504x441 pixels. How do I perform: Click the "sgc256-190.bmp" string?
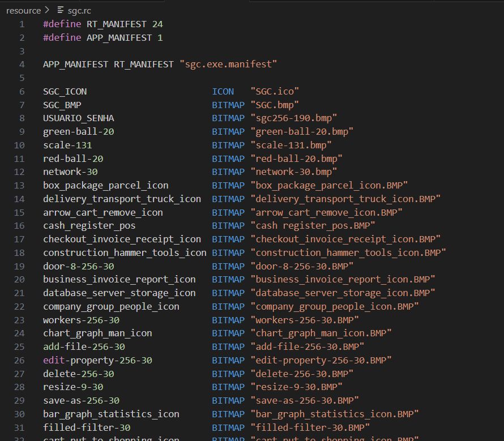pos(293,118)
